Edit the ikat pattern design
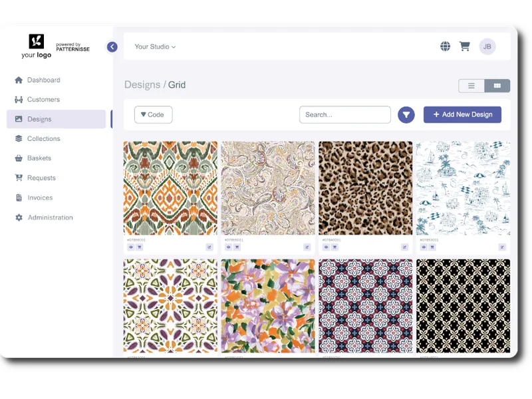This screenshot has height=399, width=532. click(x=209, y=247)
